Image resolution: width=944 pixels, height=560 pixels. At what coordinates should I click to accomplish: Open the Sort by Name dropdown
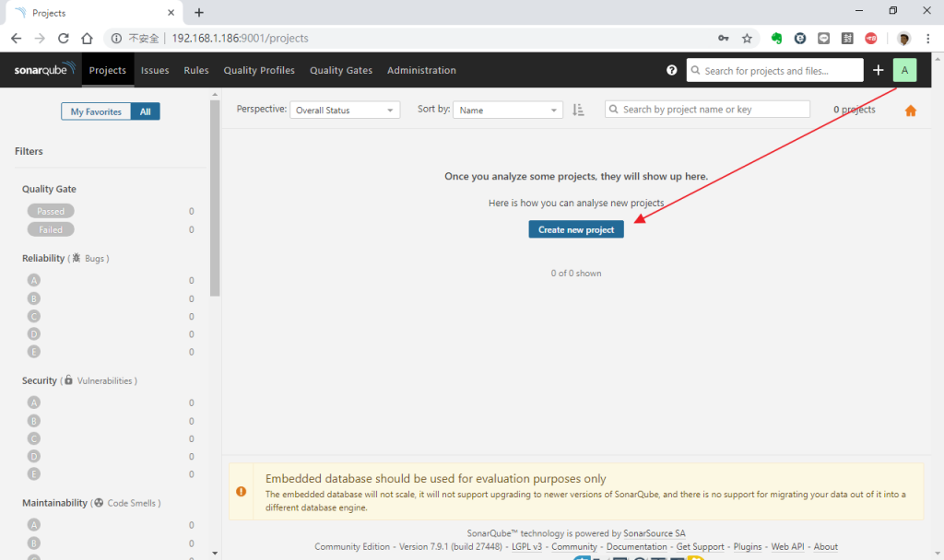pyautogui.click(x=508, y=111)
